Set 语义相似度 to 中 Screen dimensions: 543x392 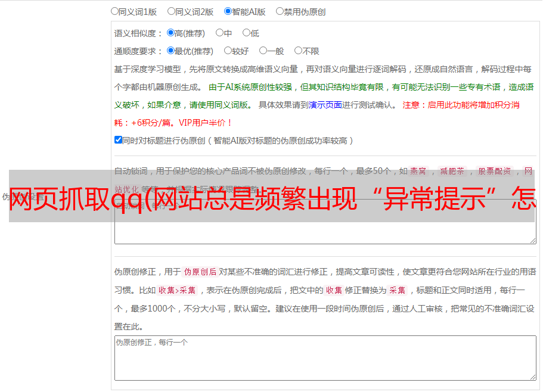click(x=219, y=33)
